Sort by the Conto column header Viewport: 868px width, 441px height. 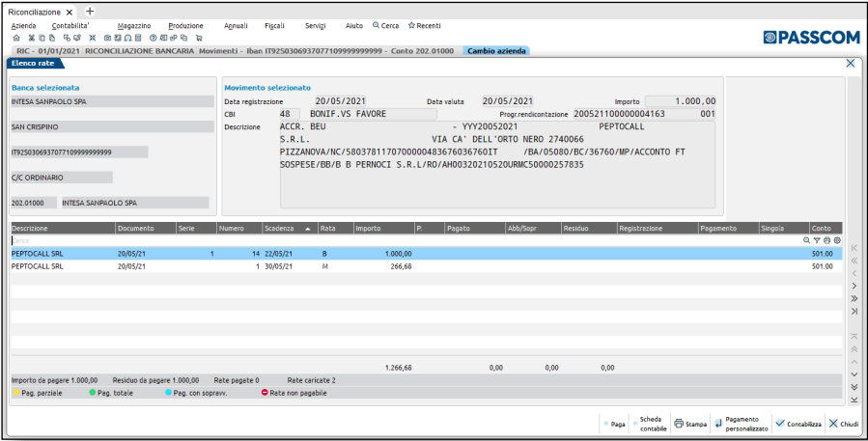tap(826, 228)
